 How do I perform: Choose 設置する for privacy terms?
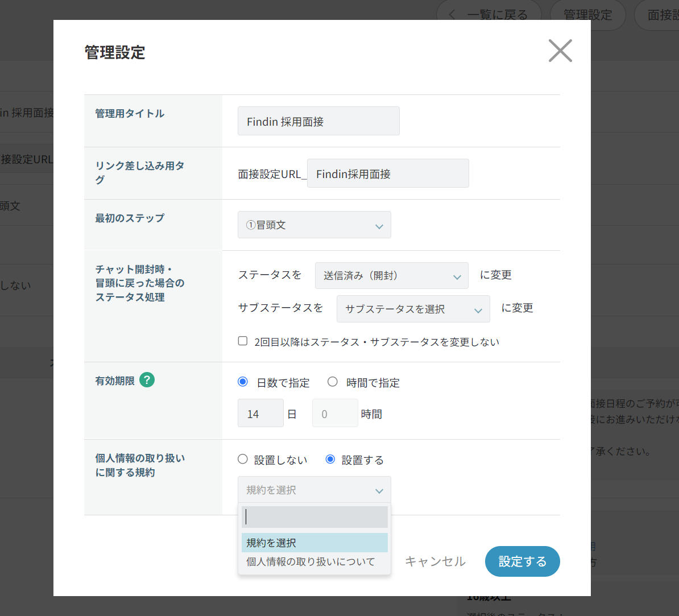tap(330, 460)
